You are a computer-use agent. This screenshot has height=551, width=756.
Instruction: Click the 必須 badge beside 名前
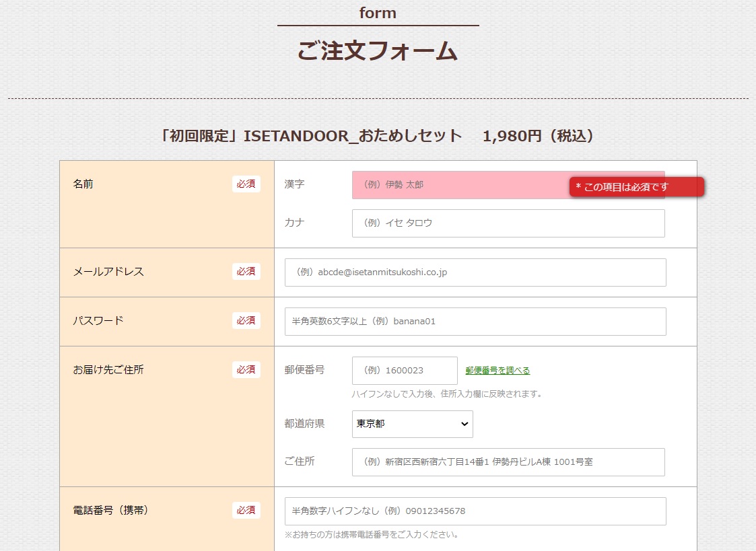coord(246,184)
